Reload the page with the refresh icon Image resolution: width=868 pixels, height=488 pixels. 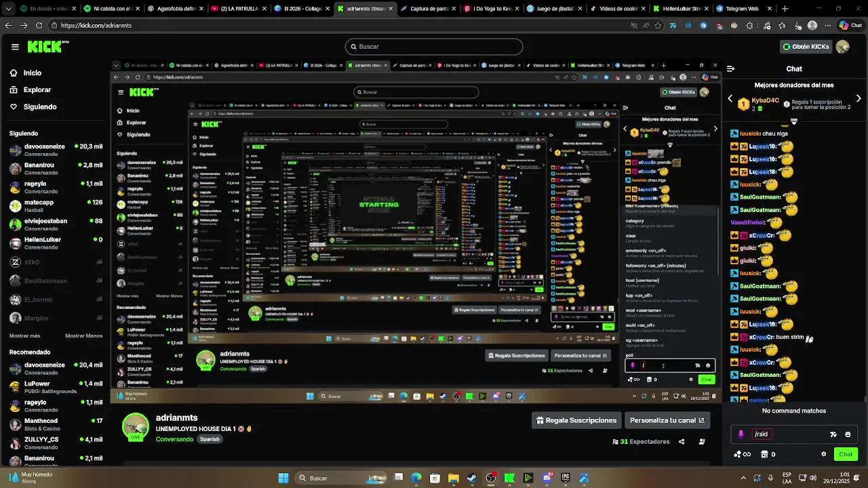point(39,25)
